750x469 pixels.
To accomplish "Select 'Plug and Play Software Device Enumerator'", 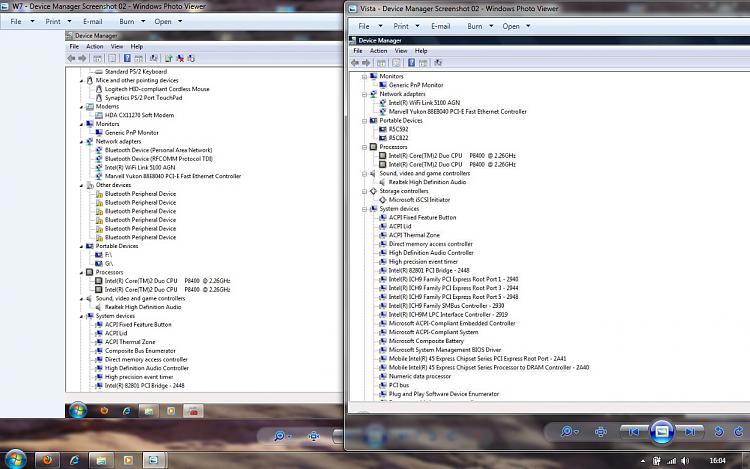I will tap(444, 394).
